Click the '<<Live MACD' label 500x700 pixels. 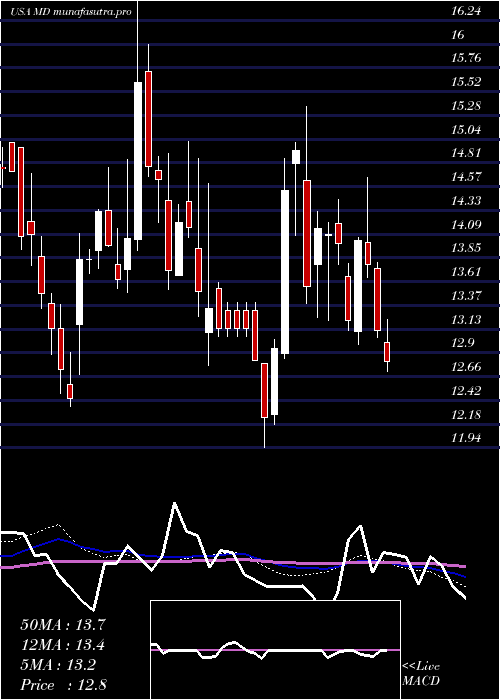tap(421, 673)
